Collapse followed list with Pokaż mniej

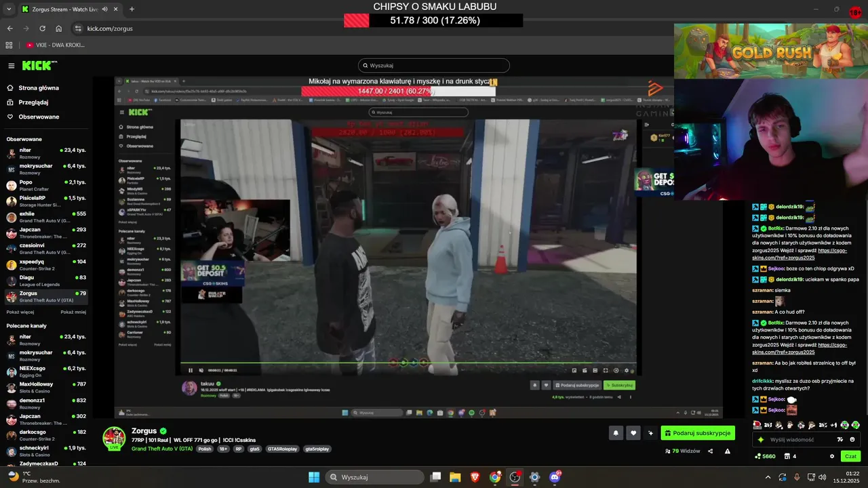pyautogui.click(x=73, y=312)
